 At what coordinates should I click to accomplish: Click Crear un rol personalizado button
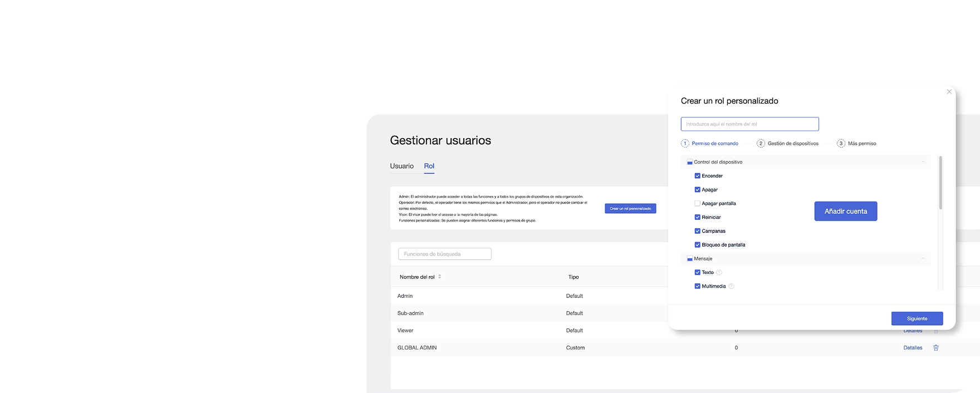coord(630,209)
